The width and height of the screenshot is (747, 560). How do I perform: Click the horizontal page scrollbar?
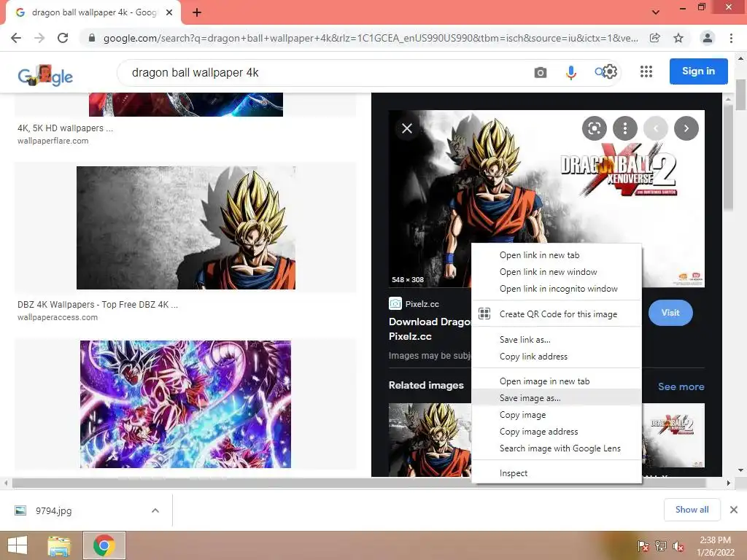359,483
